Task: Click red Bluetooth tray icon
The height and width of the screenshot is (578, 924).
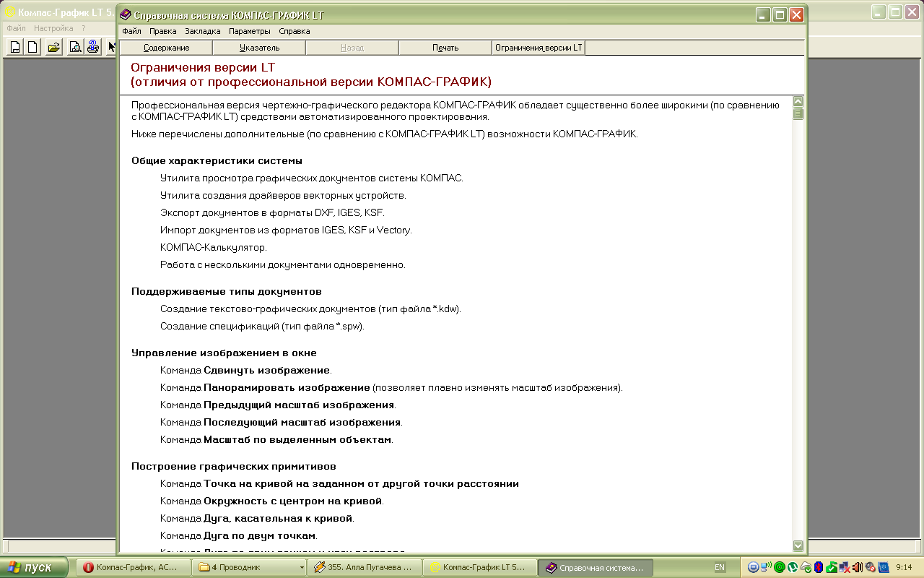Action: tap(819, 567)
